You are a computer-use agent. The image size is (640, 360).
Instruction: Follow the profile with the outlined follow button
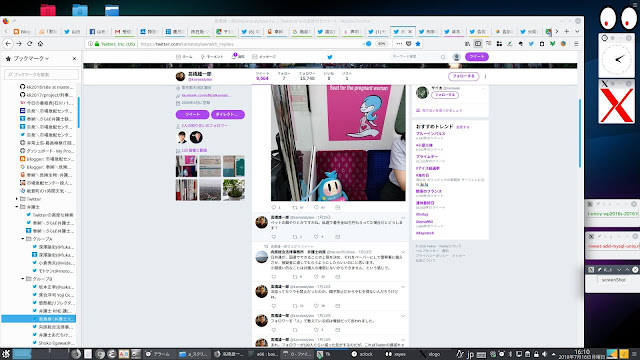tap(463, 76)
